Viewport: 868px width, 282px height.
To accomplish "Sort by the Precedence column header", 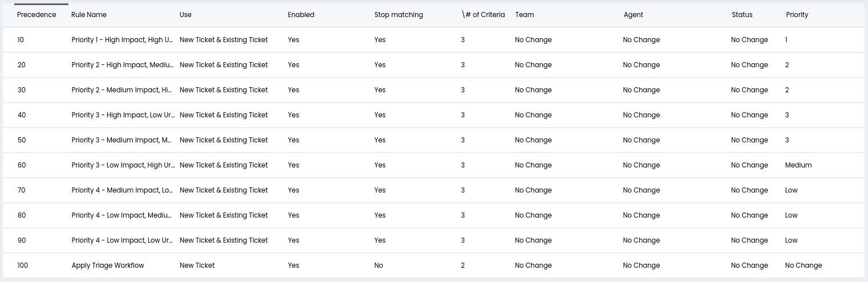I will tap(36, 15).
